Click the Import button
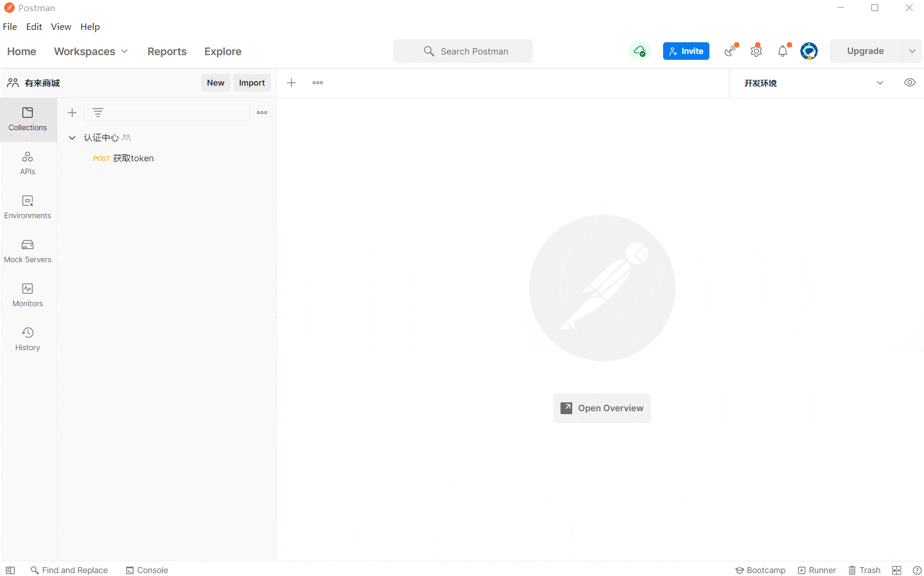The width and height of the screenshot is (924, 576). click(252, 83)
